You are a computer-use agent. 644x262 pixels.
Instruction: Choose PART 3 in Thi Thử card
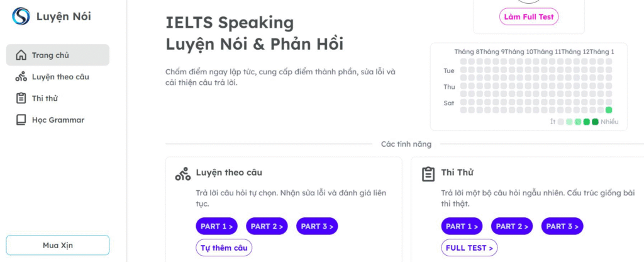(x=562, y=226)
